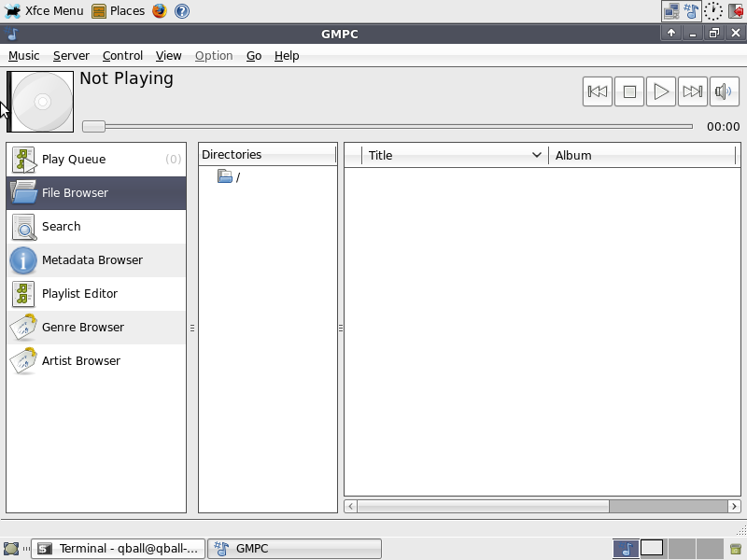Screen dimensions: 747x560
Task: Skip to previous track button
Action: point(598,91)
